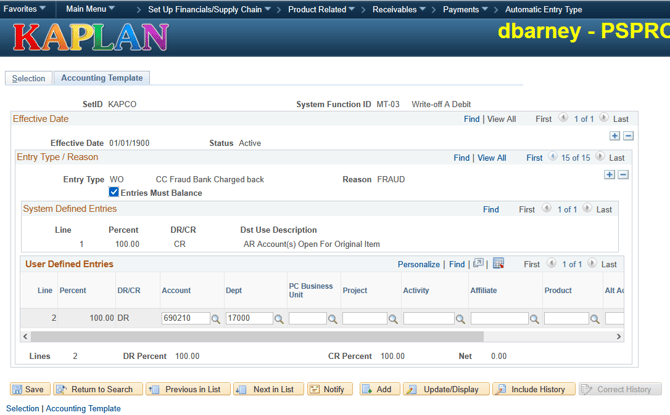Click the horizontal scrollbar in User Defined Entries
Image resolution: width=670 pixels, height=415 pixels.
coord(300,337)
